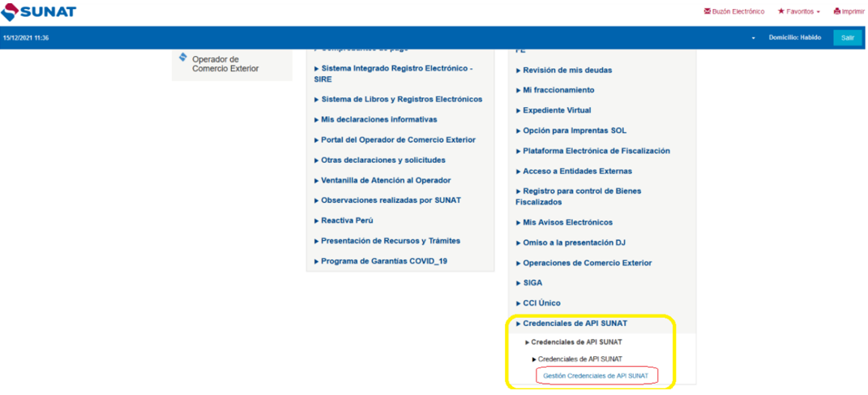Collapse top-level bold Credenciales de API SUNAT
This screenshot has height=395, width=868.
(571, 323)
